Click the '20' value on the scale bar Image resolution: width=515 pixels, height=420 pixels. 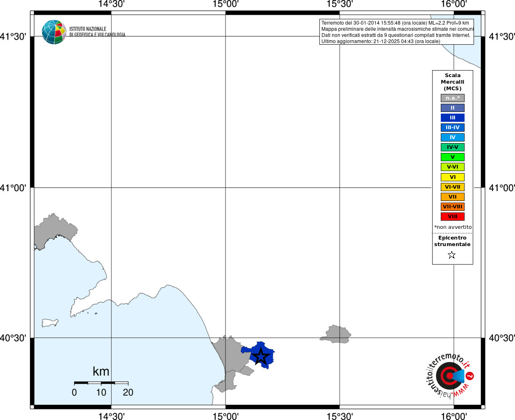(x=128, y=393)
